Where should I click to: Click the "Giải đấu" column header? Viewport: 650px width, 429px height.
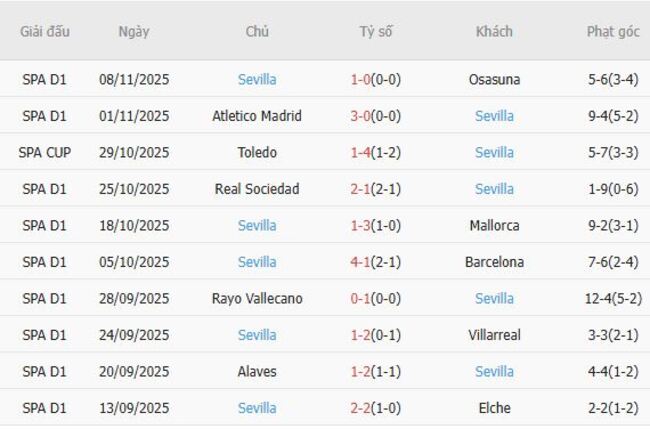tap(44, 31)
